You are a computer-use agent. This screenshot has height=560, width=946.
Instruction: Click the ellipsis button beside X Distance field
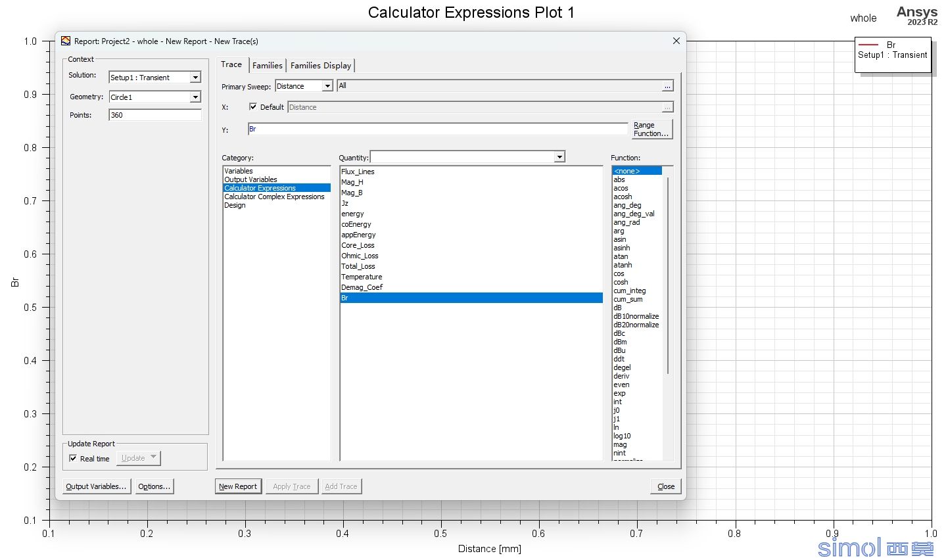click(667, 107)
